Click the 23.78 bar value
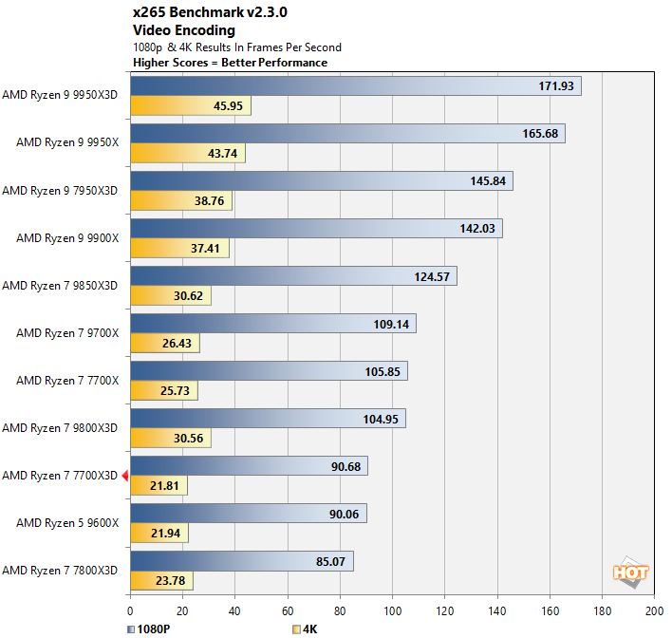Screen dimensions: 672x638 coord(170,581)
